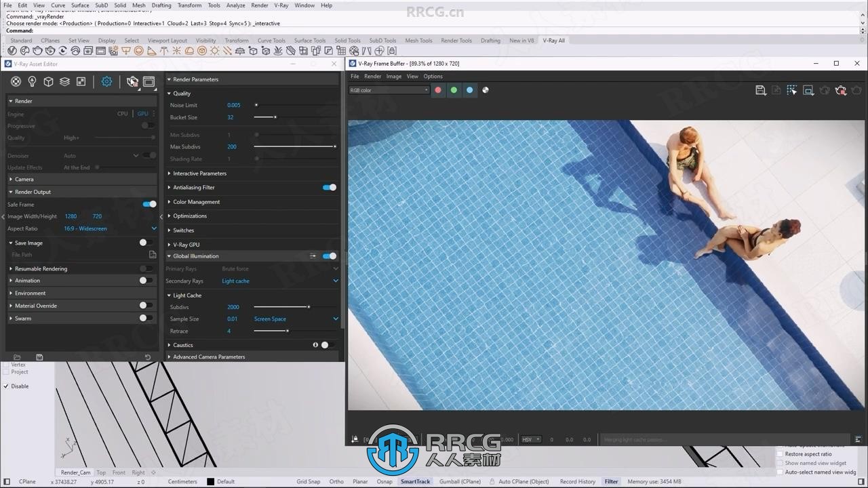Click the Image Width field showing 1280

click(71, 216)
